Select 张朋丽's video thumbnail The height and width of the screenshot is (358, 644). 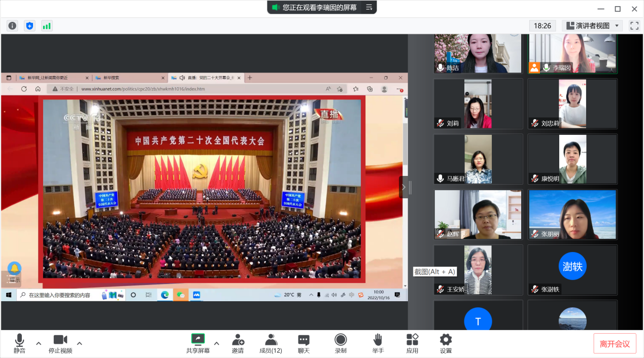pyautogui.click(x=572, y=214)
